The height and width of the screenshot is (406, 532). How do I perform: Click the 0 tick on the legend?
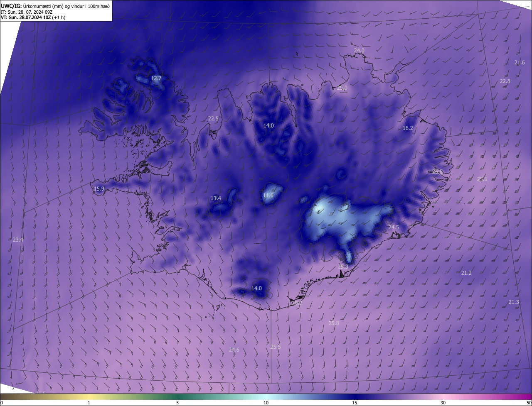(x=1, y=403)
